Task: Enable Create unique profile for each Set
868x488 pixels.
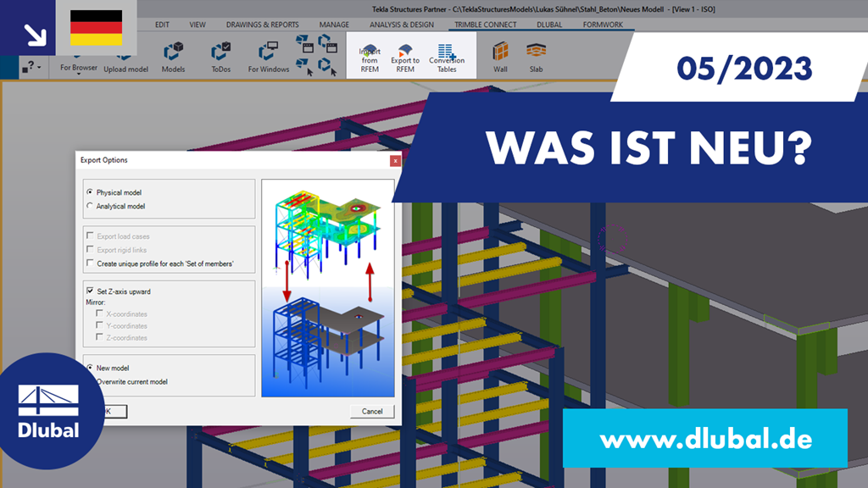Action: 89,263
